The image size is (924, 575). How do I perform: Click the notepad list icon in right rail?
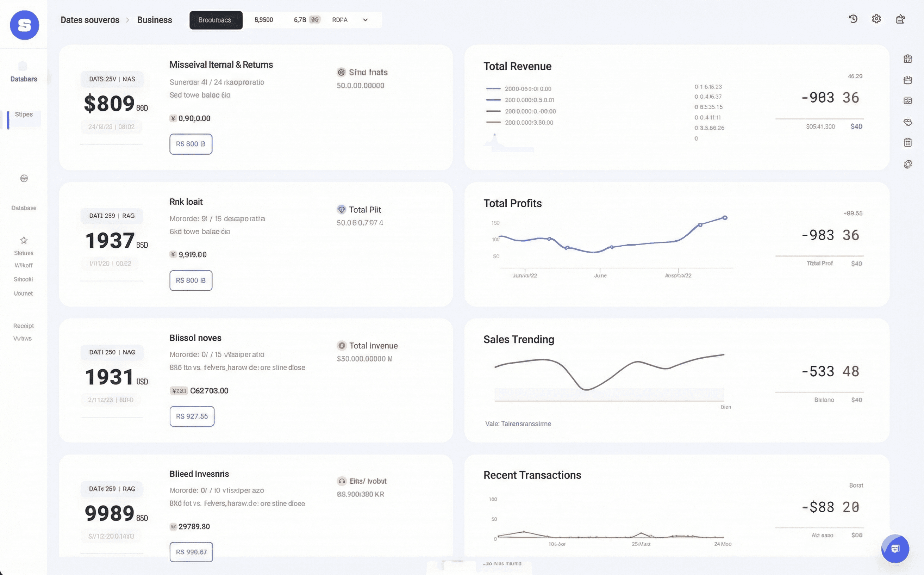point(908,143)
